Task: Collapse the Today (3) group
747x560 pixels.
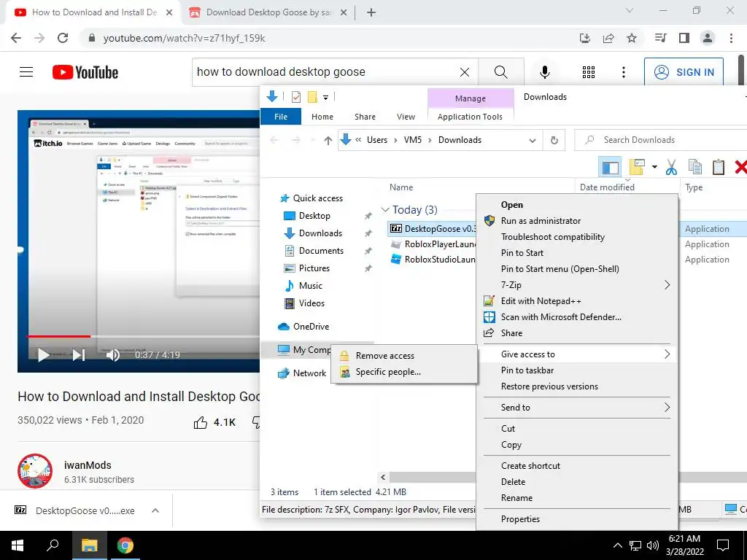Action: click(385, 209)
